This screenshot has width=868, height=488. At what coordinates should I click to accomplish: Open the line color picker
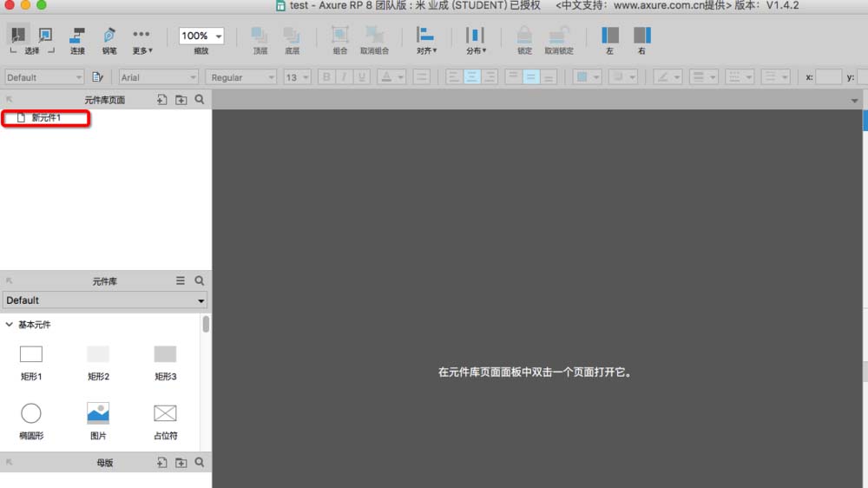(x=667, y=77)
